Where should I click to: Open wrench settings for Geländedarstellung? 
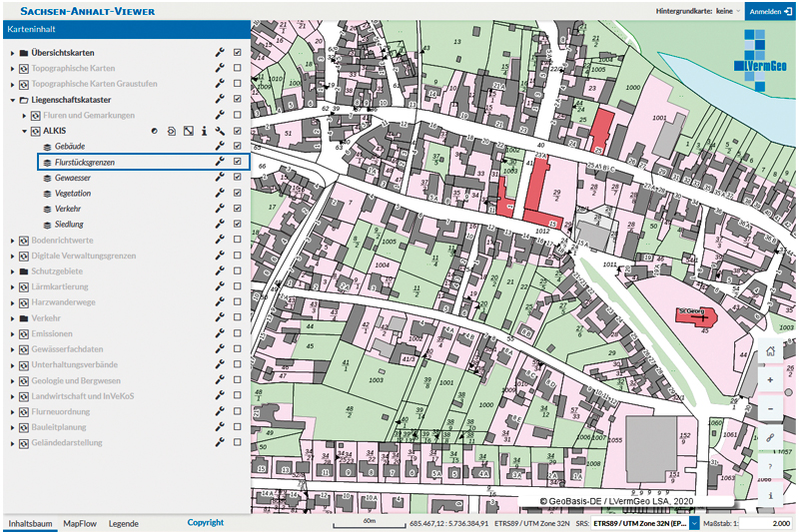(220, 442)
